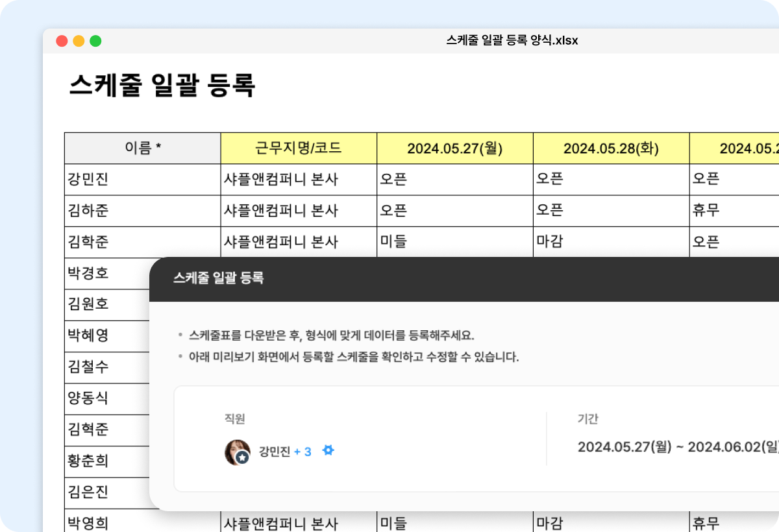This screenshot has height=532, width=779.
Task: Open employee settings via the blue gear icon
Action: coord(328,450)
